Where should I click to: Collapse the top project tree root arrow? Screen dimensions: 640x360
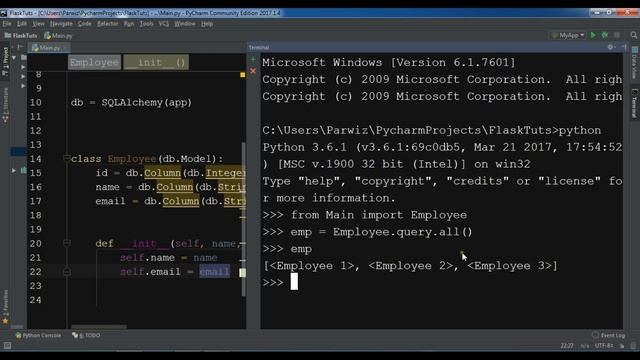click(14, 58)
